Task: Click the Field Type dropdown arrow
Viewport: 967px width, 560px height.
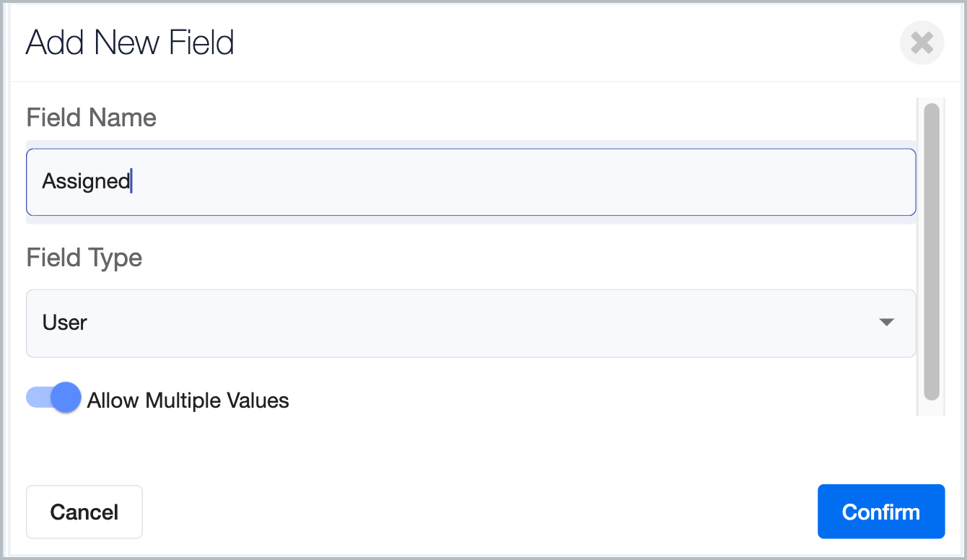Action: (x=887, y=323)
